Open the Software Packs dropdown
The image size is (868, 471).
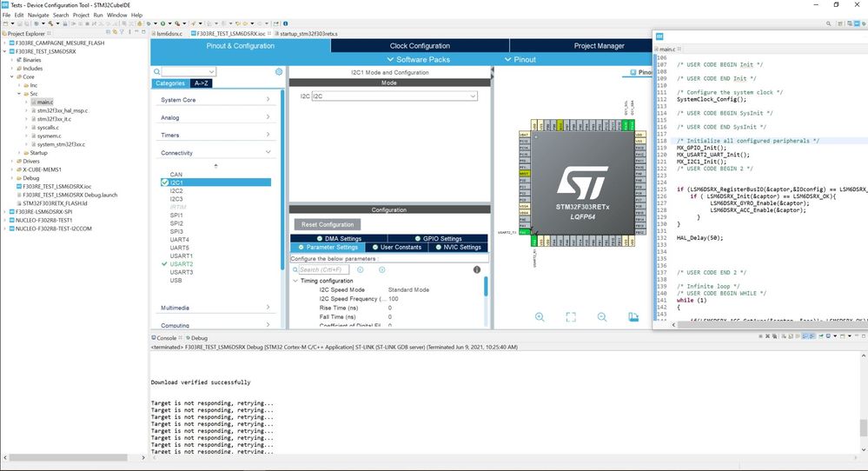click(x=418, y=59)
